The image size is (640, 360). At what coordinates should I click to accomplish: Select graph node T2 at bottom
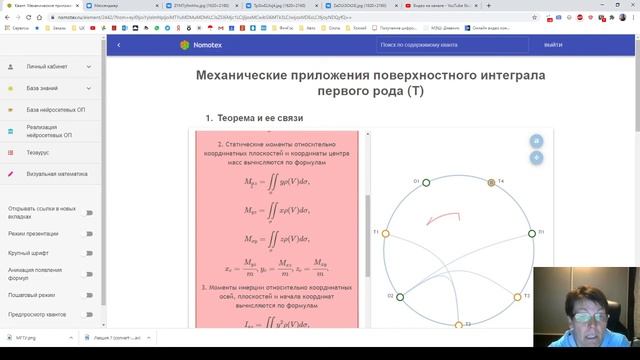click(458, 325)
